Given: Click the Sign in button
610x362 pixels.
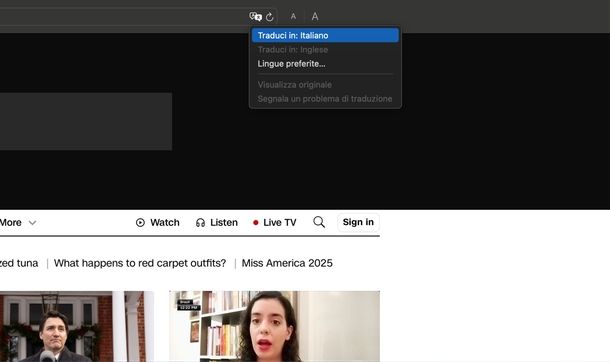Looking at the screenshot, I should tap(358, 222).
